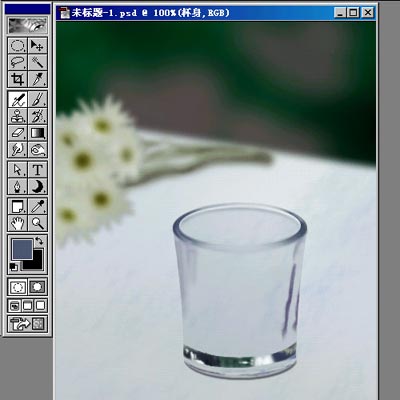Open the foreground color picker
400x400 pixels.
pyautogui.click(x=22, y=249)
